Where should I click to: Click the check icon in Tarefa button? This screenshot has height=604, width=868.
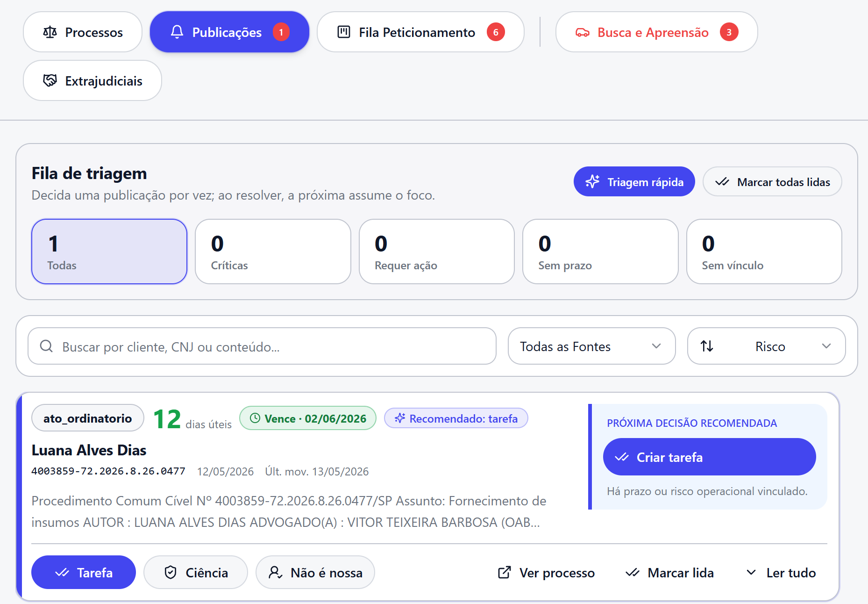[x=62, y=572]
